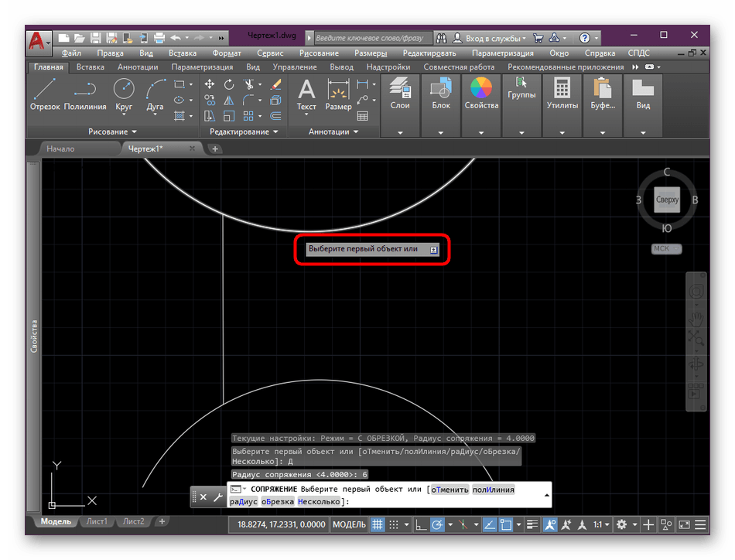The height and width of the screenshot is (560, 735).
Task: Click the МОДЕЛЬ button in status bar
Action: coord(348,525)
